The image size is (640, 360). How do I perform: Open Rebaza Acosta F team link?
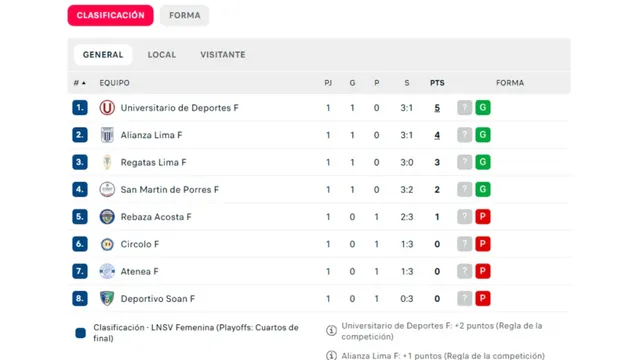(x=156, y=217)
